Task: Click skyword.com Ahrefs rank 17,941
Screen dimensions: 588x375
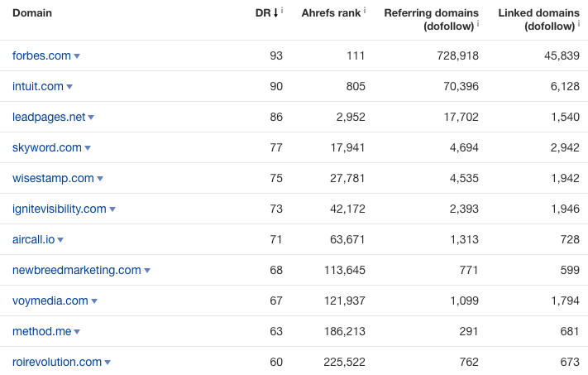Action: [x=347, y=147]
